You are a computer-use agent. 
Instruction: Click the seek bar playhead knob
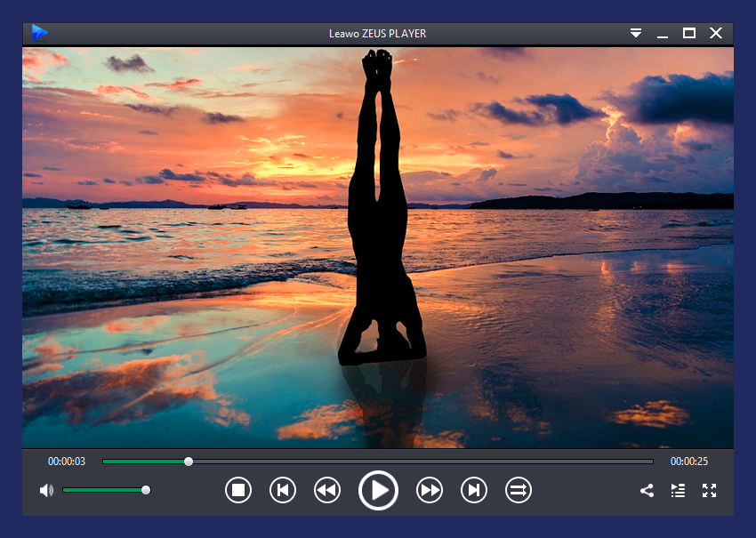pos(189,462)
